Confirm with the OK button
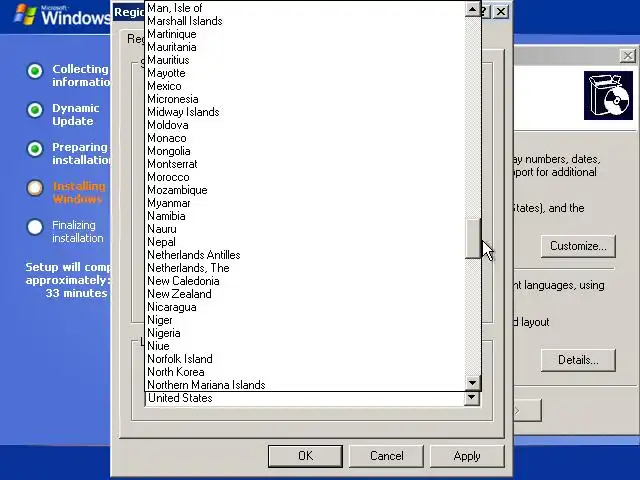 point(305,456)
